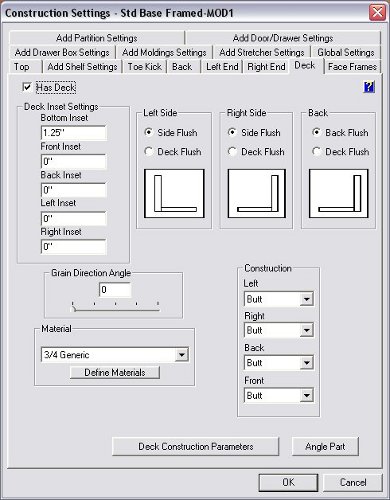The width and height of the screenshot is (390, 500).
Task: Close the Construction Settings dialog
Action: pyautogui.click(x=377, y=13)
